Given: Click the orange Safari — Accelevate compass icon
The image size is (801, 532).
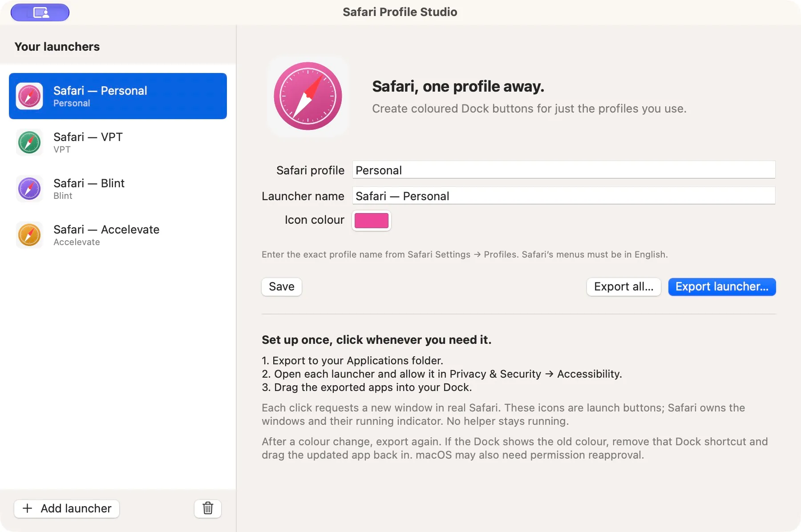Looking at the screenshot, I should coord(29,235).
